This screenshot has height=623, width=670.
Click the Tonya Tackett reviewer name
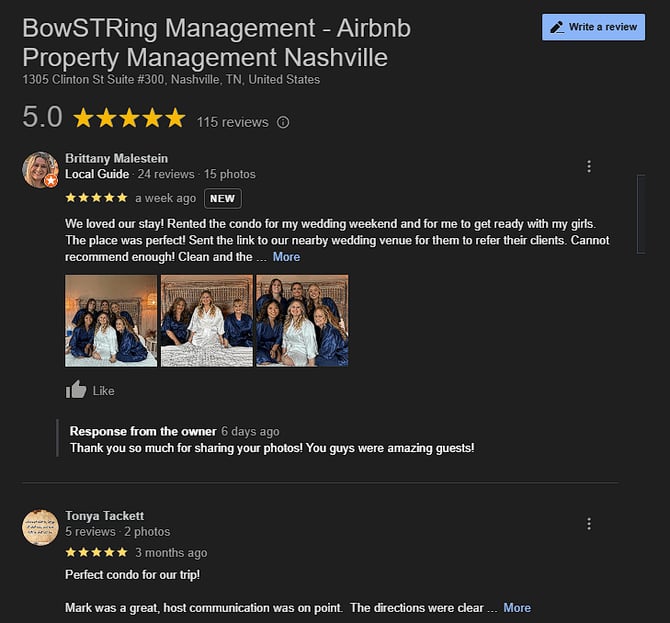click(104, 516)
